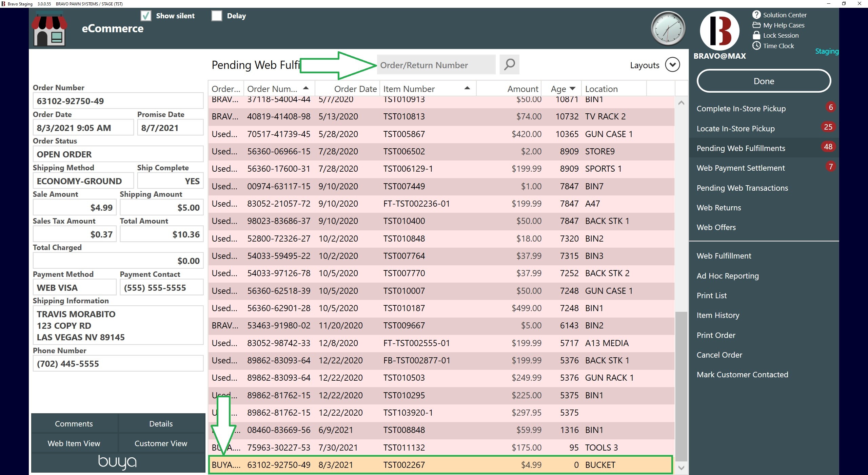Click the grid scrollbar down arrow

click(x=681, y=468)
